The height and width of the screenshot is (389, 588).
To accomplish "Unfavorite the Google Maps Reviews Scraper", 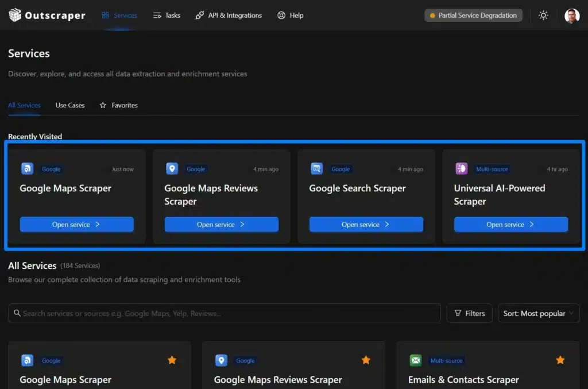I will point(366,360).
